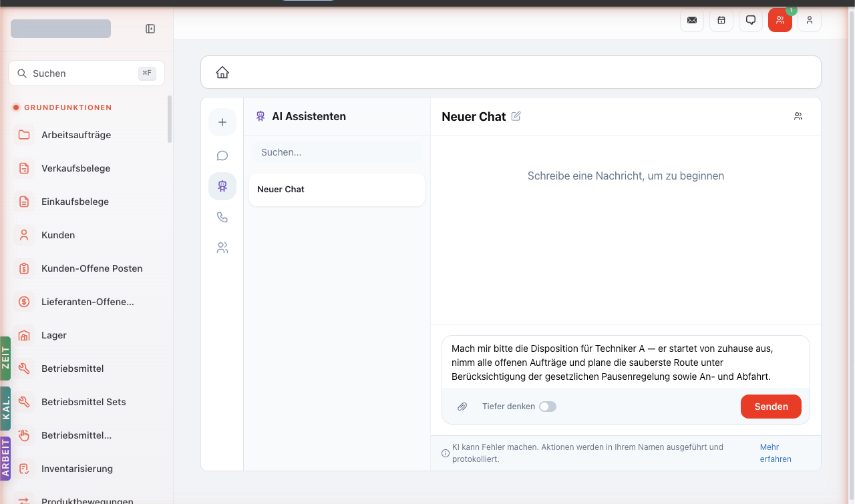Collapse the sidebar panel icon

(150, 29)
